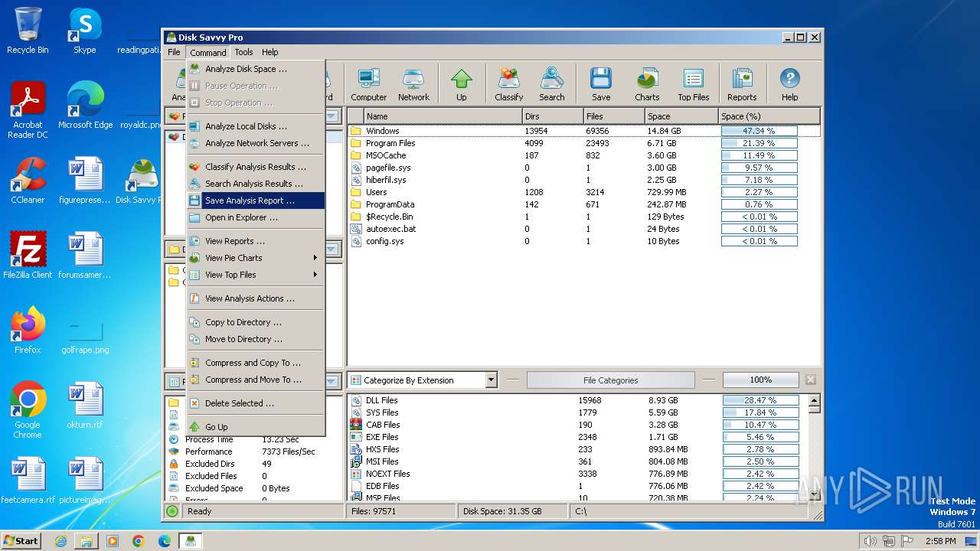
Task: Open the Classify toolbar tool
Action: coord(508,84)
